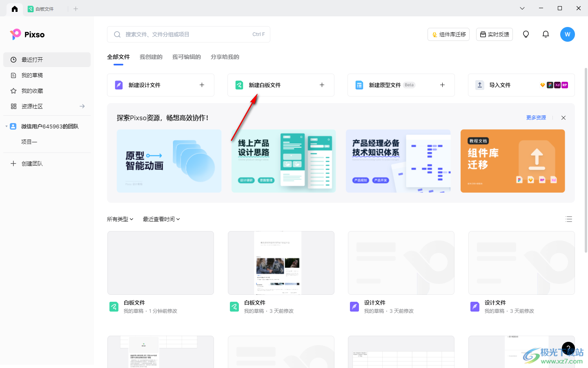Open 资源社区 in the sidebar
This screenshot has height=368, width=588.
coord(47,106)
